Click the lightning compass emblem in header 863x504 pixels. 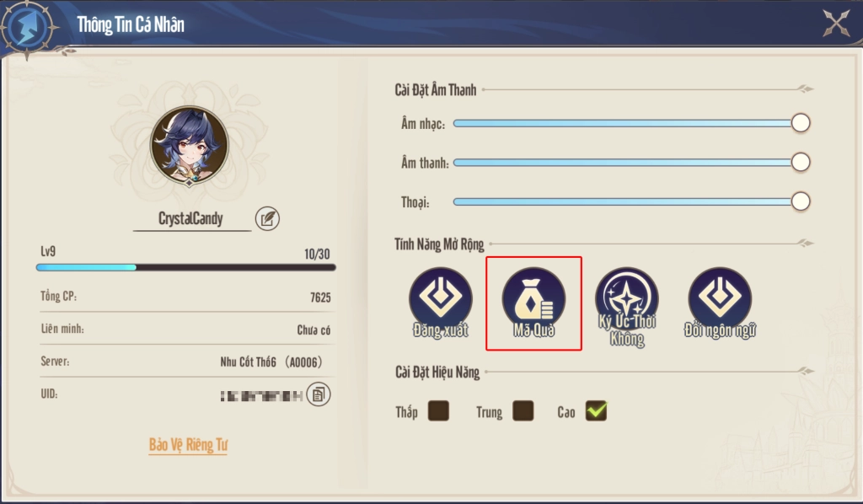point(28,28)
